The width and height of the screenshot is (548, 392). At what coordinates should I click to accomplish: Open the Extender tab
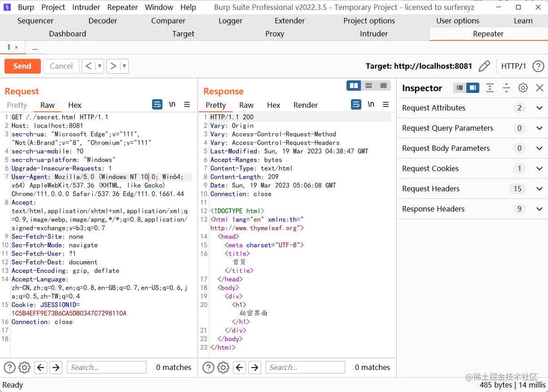tap(289, 21)
